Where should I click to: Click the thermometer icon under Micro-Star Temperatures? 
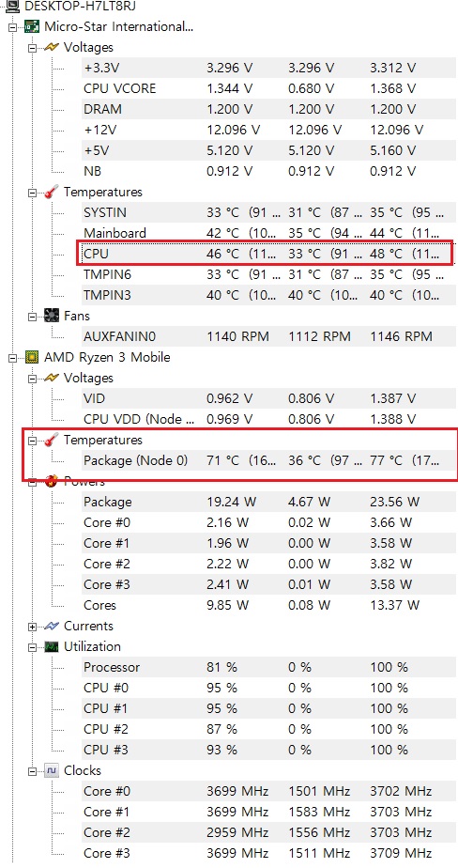(x=51, y=192)
